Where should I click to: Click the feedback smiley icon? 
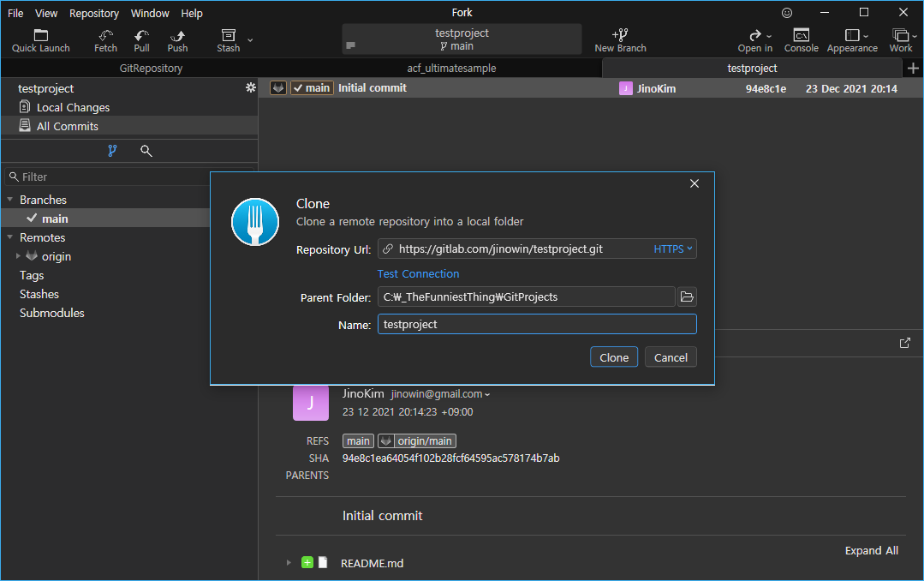pyautogui.click(x=787, y=12)
